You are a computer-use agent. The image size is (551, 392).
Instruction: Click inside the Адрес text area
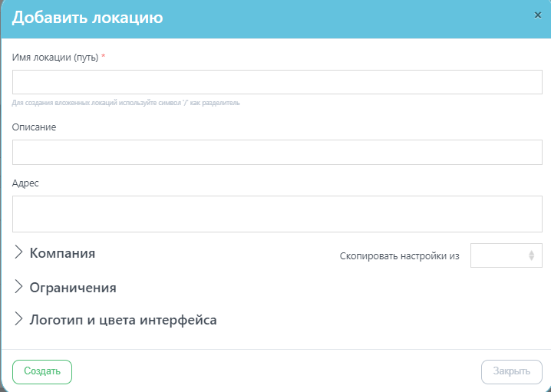(277, 214)
